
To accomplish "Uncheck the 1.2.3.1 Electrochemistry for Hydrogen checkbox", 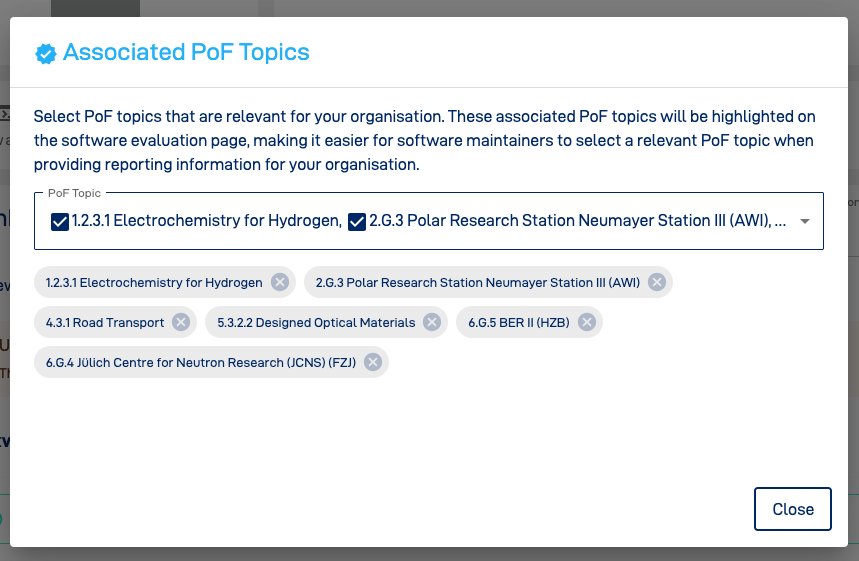I will tap(60, 221).
